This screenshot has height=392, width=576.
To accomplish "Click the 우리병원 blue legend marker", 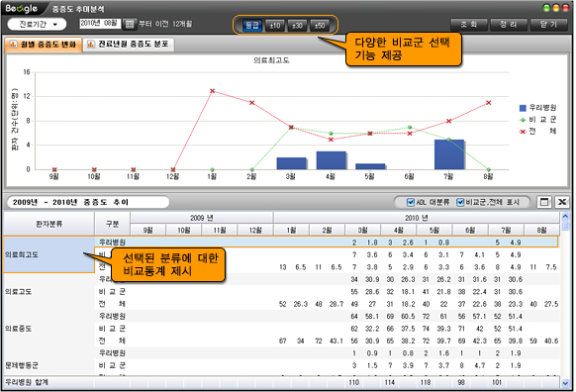I will (523, 108).
